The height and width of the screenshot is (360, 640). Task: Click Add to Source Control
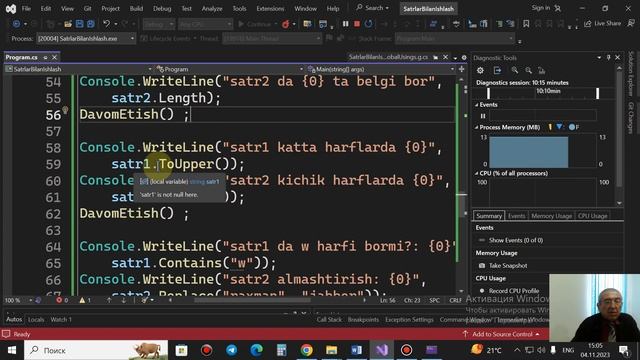502,334
